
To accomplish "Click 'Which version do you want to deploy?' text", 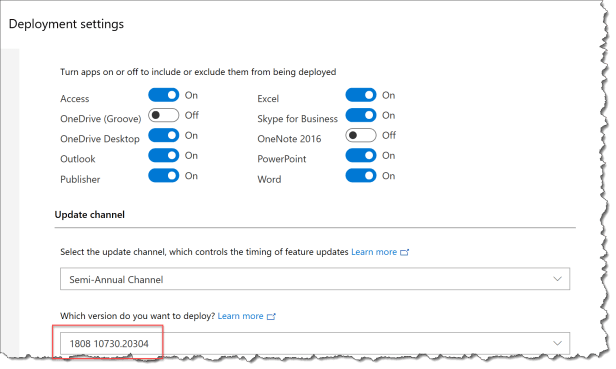I will (x=138, y=316).
